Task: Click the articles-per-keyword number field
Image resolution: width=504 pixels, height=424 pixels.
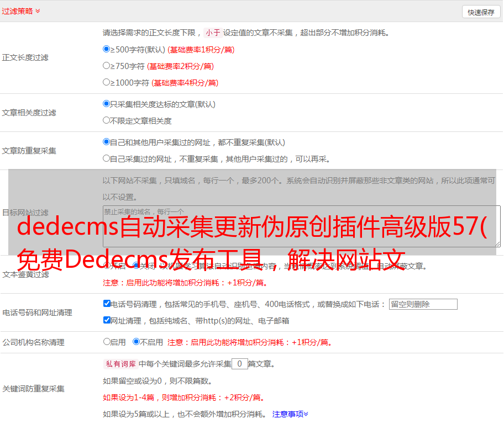Action: tap(239, 364)
